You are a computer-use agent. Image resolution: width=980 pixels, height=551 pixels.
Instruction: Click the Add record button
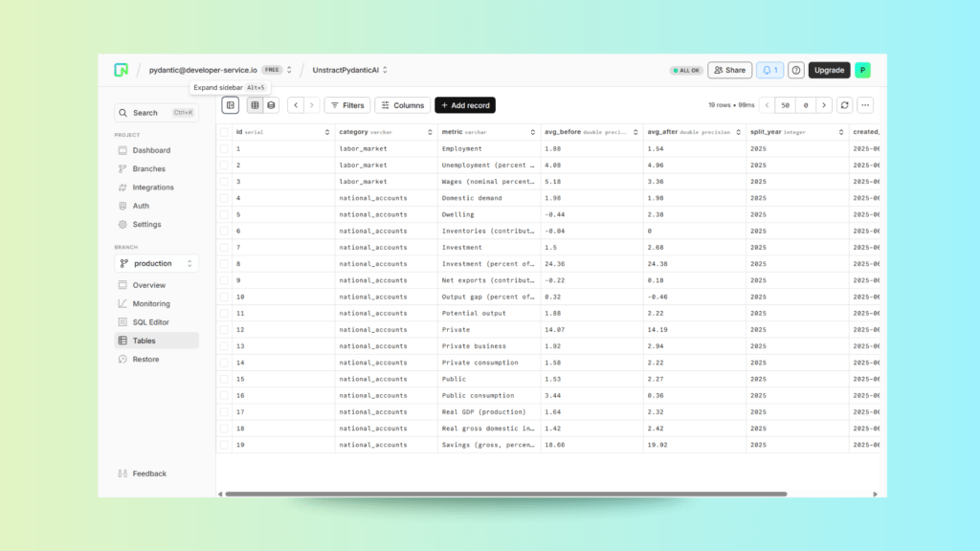tap(465, 105)
